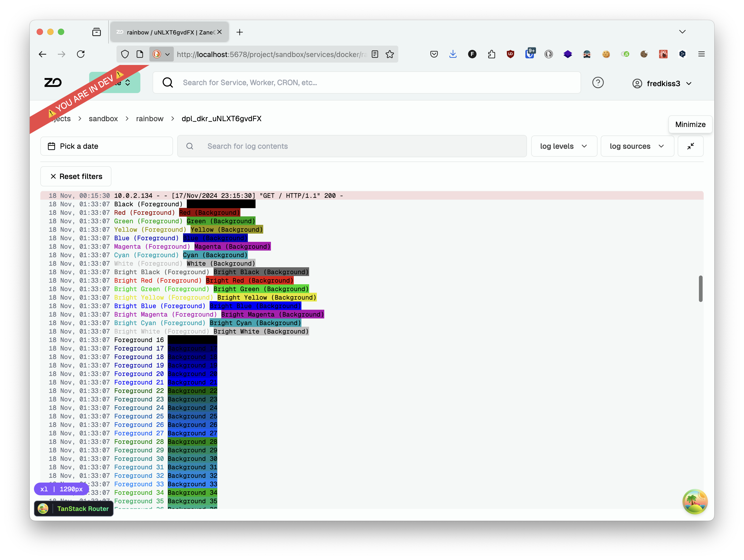Open the Pick a date picker
Screen dimensions: 744x560
pyautogui.click(x=107, y=146)
